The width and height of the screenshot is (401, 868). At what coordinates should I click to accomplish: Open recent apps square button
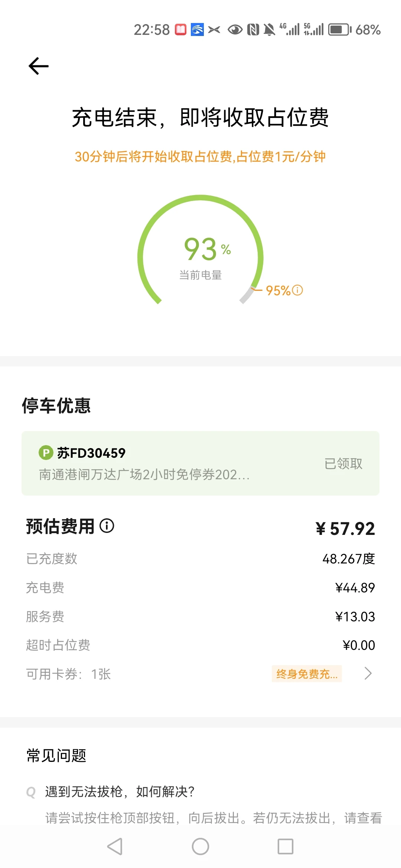coord(285,846)
